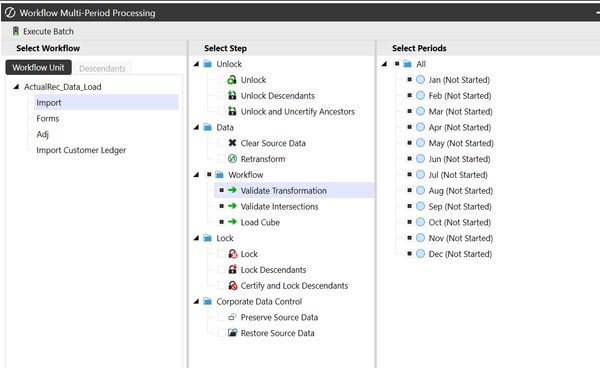
Task: Select the Workflow Unit tab
Action: [38, 68]
